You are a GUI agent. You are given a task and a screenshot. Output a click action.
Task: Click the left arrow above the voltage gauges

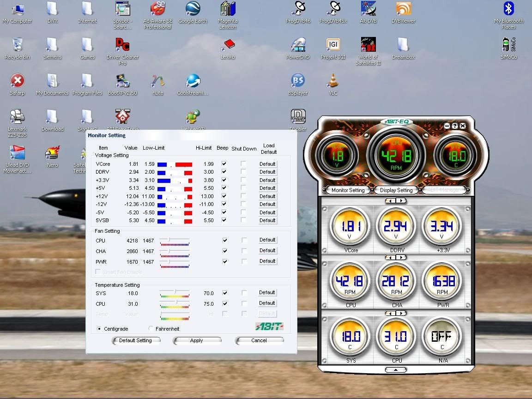point(391,201)
